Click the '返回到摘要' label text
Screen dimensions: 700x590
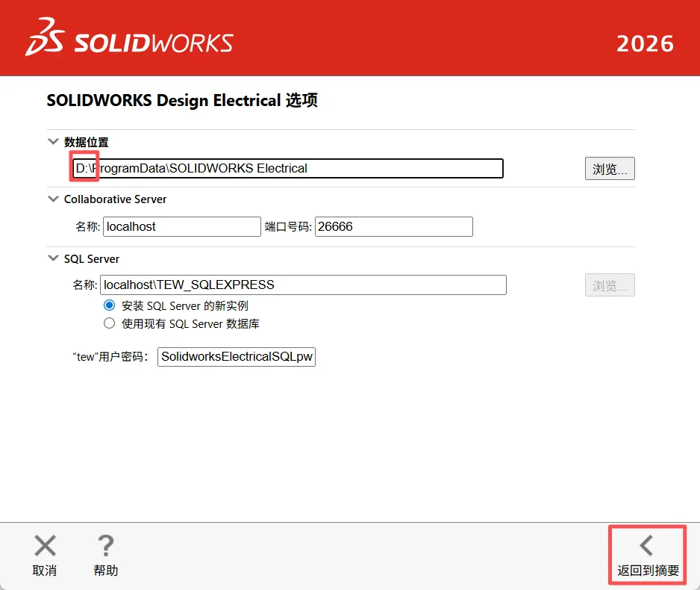649,571
